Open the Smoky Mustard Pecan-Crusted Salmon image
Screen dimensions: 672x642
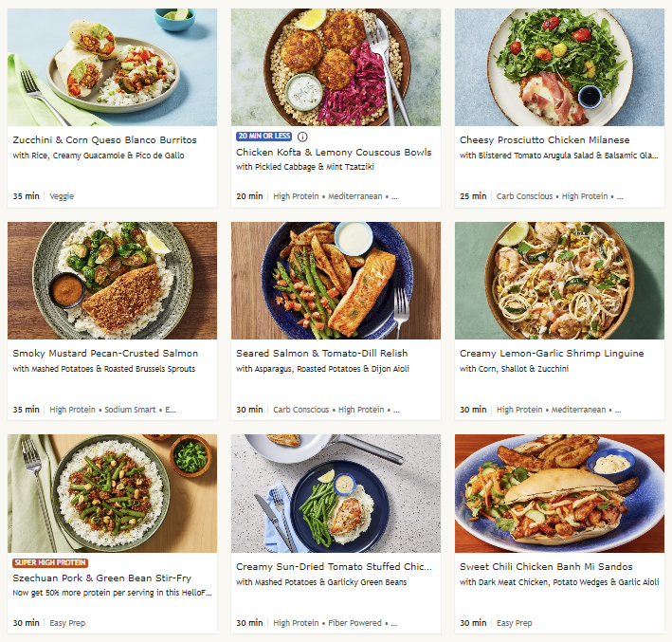112,281
